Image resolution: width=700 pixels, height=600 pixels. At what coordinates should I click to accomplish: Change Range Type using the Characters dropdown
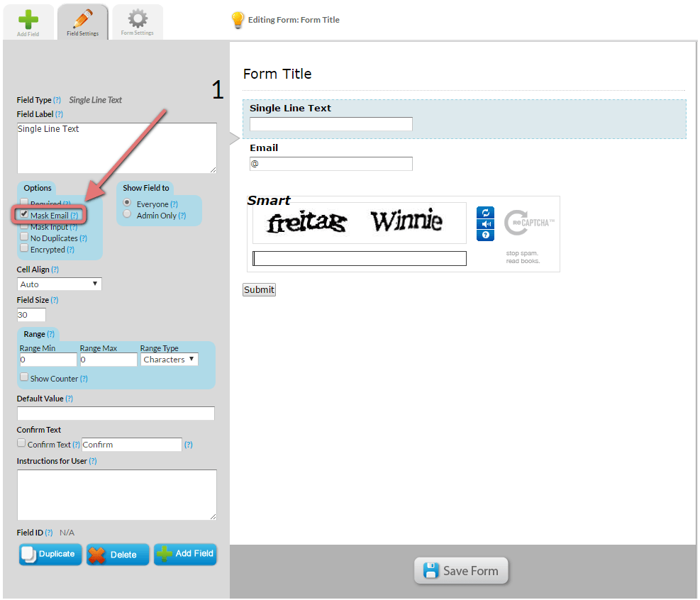coord(170,359)
